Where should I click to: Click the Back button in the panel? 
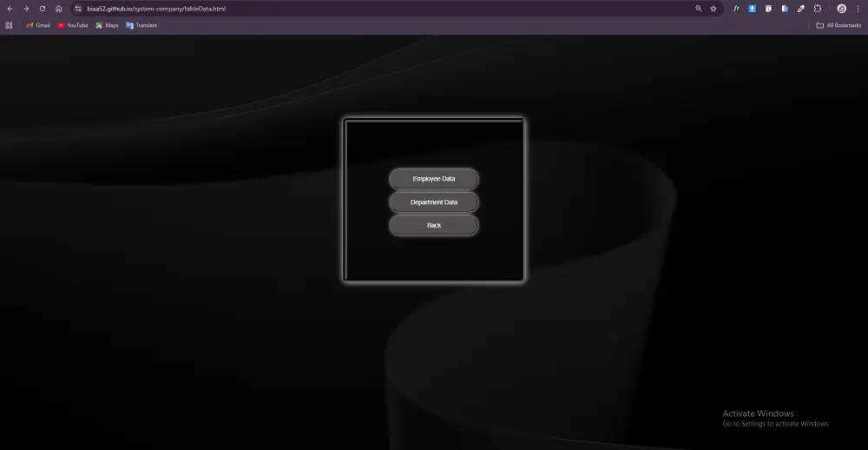pos(433,226)
